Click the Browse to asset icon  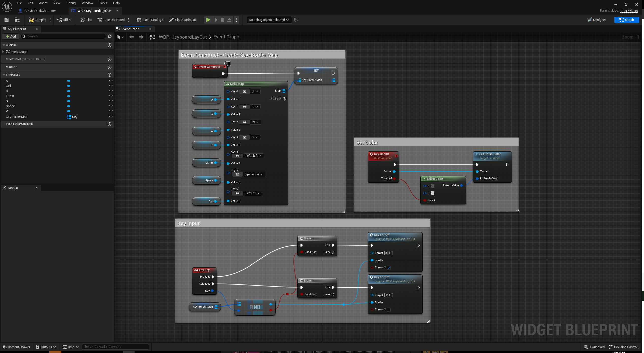17,20
